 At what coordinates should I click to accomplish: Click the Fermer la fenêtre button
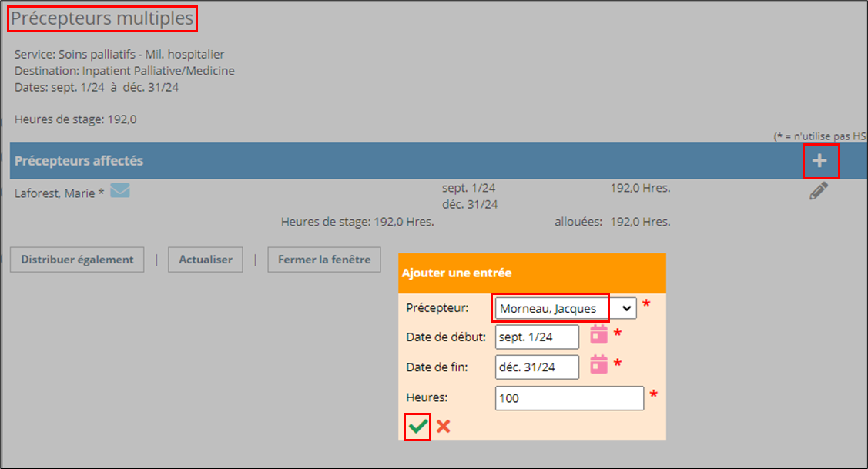coord(324,260)
